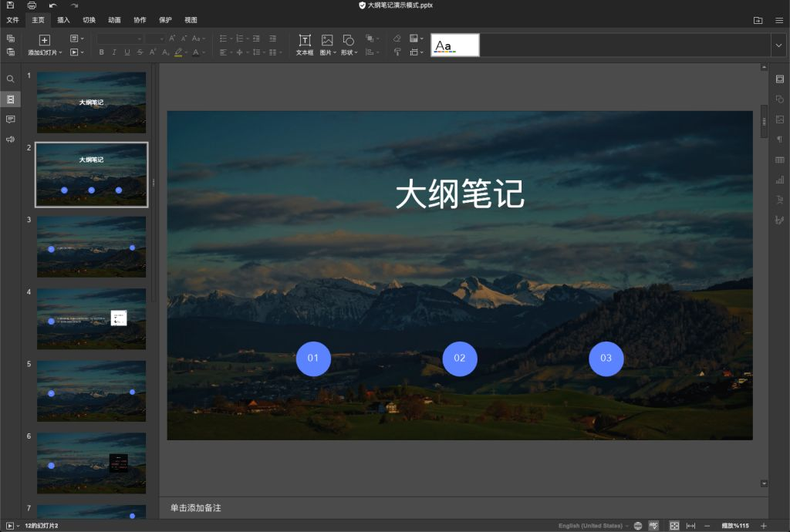Toggle strikethrough formatting
Viewport: 790px width, 532px height.
(x=140, y=52)
